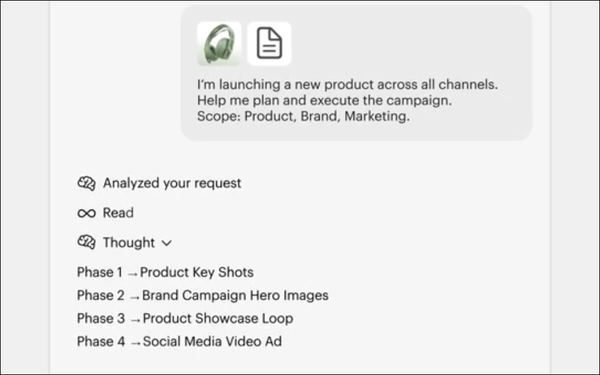This screenshot has height=375, width=600.
Task: Click Phase 2 Brand Campaign Hero Images line
Action: click(203, 295)
